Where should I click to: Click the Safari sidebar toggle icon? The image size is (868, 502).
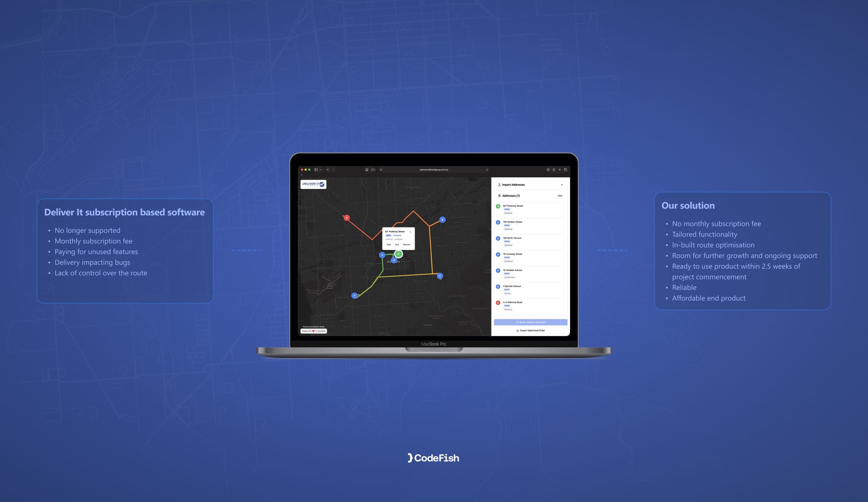[x=316, y=170]
